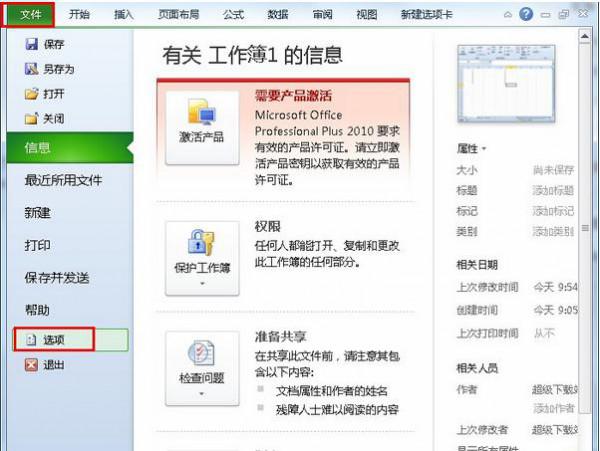Choose 新建 in the backstage menu

tap(37, 212)
